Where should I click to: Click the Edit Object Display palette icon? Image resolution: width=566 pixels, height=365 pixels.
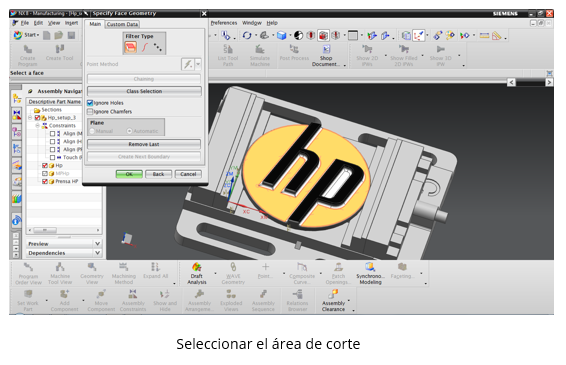pyautogui.click(x=450, y=35)
